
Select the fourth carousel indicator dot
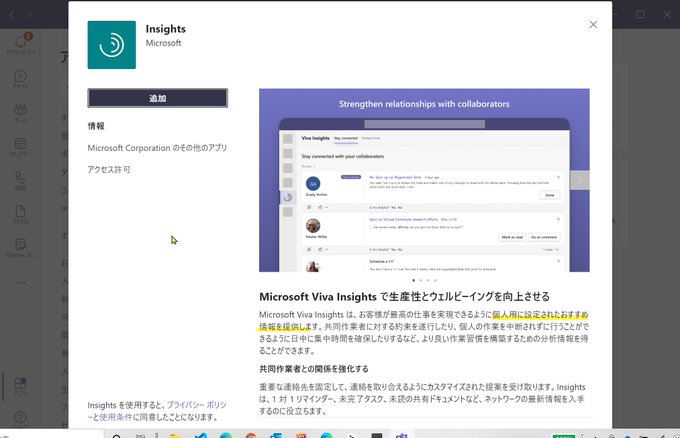[x=435, y=280]
